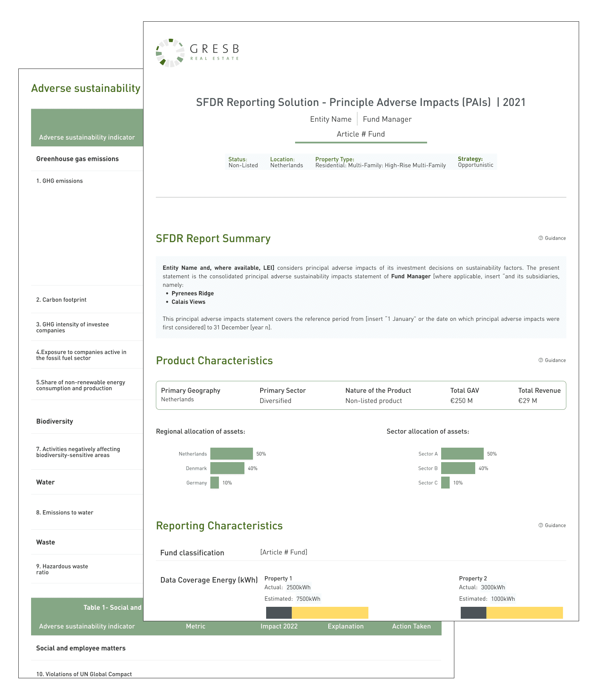This screenshot has width=597, height=700.
Task: Open Guidance link beside Reporting Characteristics
Action: [x=552, y=526]
